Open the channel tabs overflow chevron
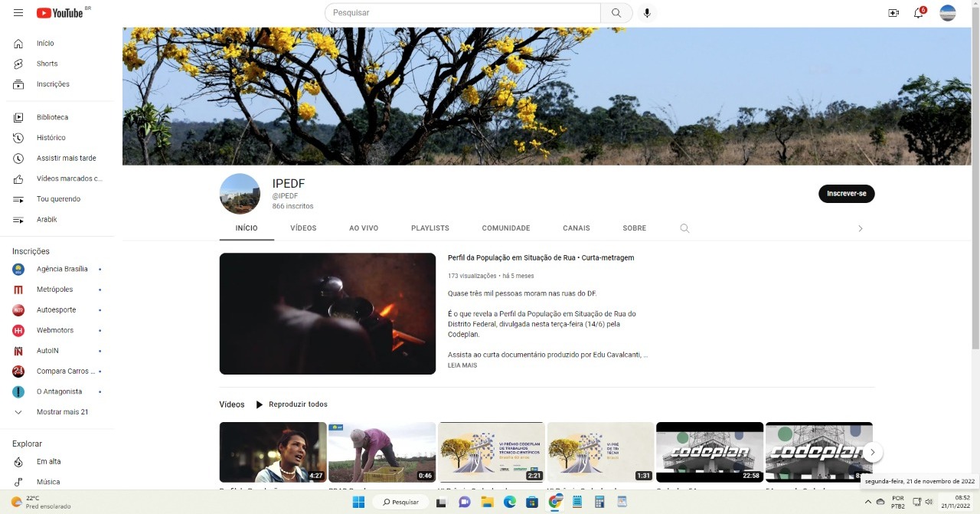Viewport: 980px width, 514px height. pos(860,228)
